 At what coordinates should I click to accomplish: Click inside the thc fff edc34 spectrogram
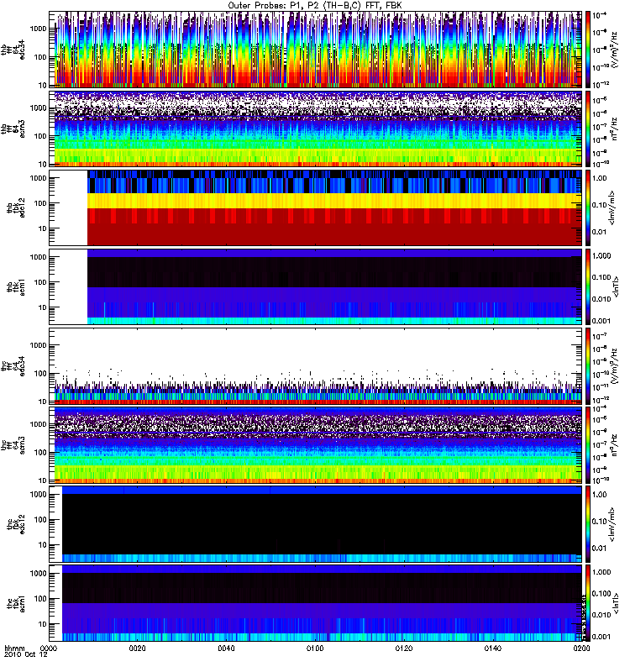[x=315, y=366]
